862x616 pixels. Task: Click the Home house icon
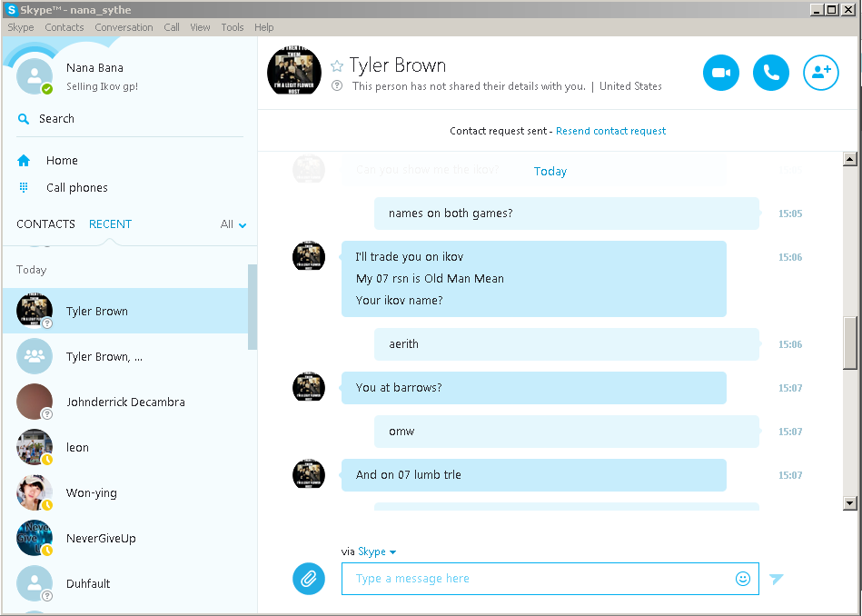pyautogui.click(x=24, y=161)
